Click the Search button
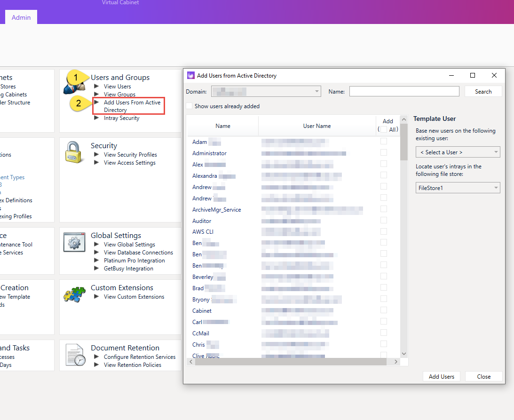The height and width of the screenshot is (420, 514). coord(483,91)
